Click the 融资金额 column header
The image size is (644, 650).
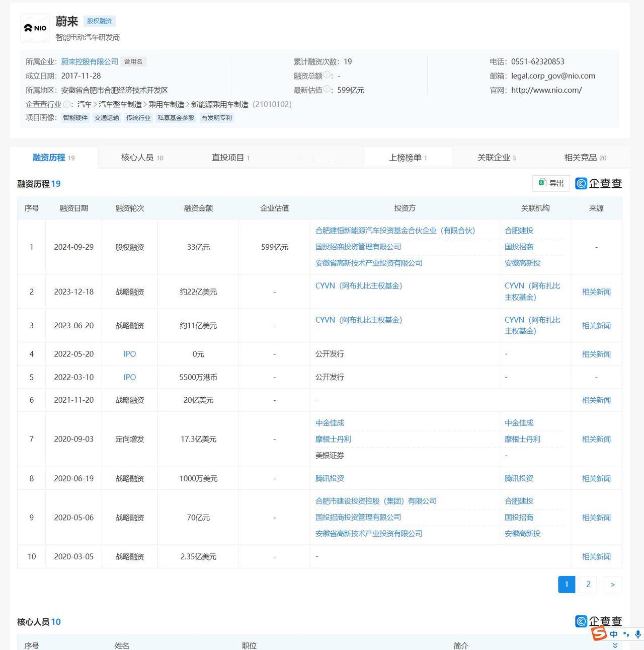coord(198,208)
